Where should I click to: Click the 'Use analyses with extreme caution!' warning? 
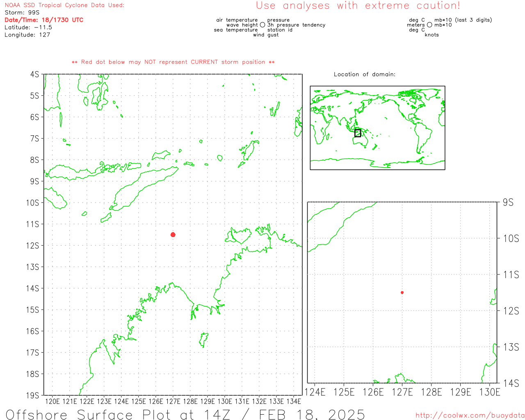358,6
